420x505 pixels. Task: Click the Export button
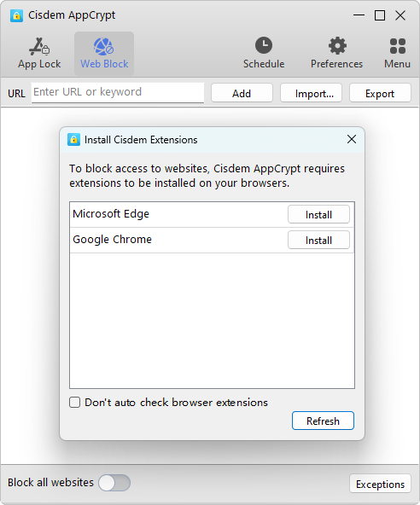[380, 93]
